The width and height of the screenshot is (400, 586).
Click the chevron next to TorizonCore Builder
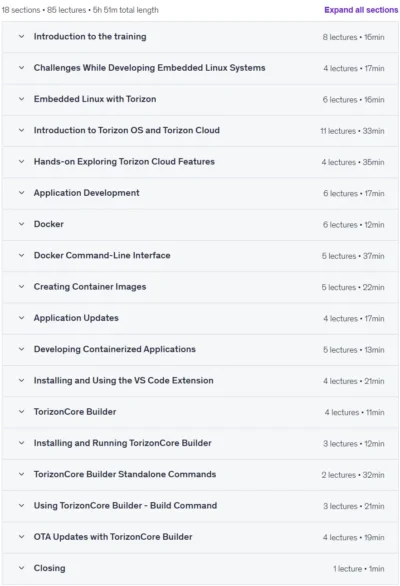22,412
